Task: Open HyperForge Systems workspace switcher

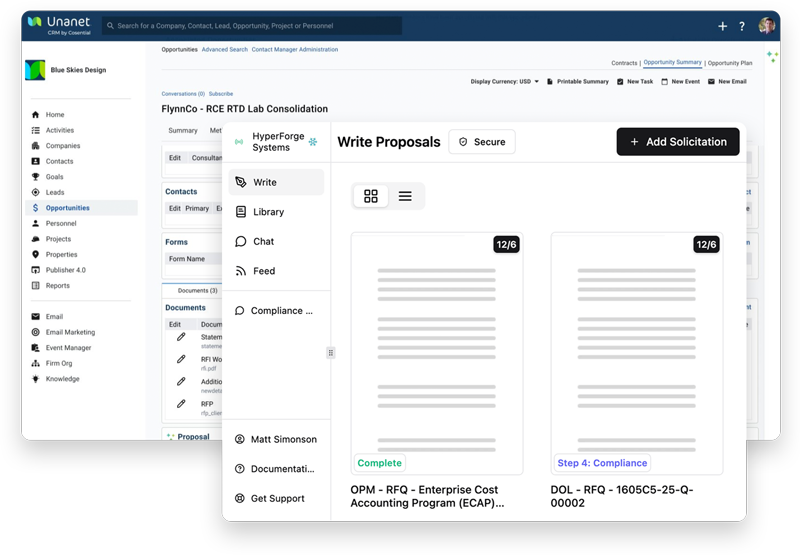Action: point(276,142)
